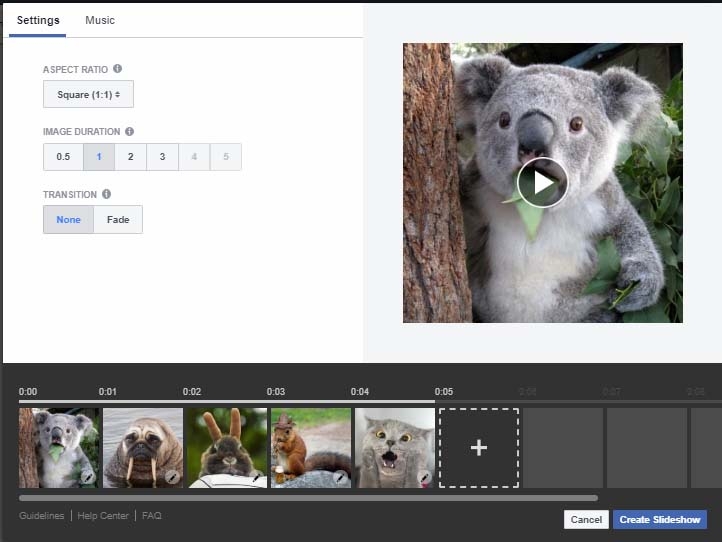Screen dimensions: 722x542
Task: Select the Fade transition option
Action: (x=118, y=220)
